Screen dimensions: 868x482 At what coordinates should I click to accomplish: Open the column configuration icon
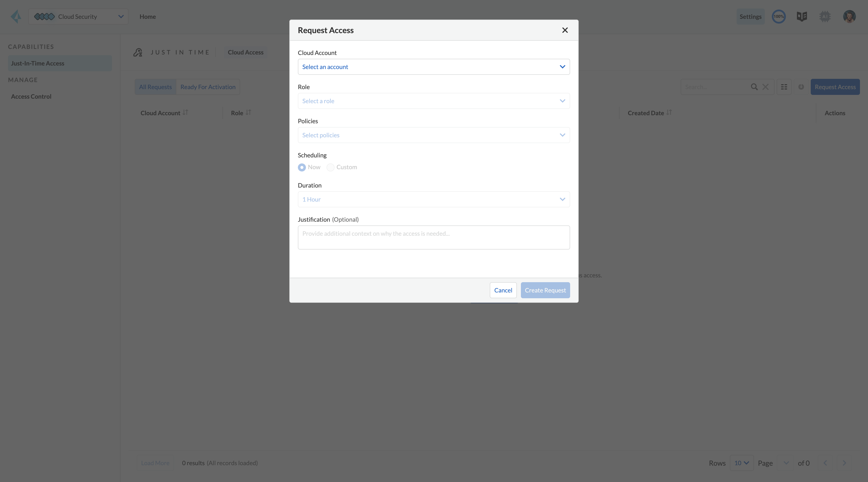click(x=784, y=87)
